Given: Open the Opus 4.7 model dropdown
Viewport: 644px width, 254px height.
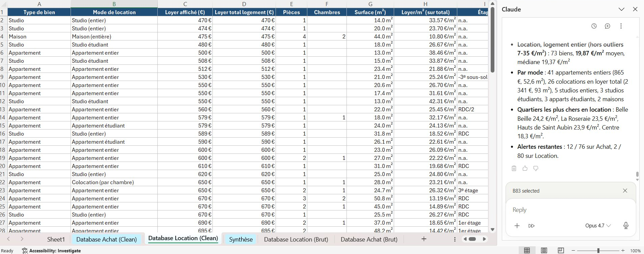Looking at the screenshot, I should [x=598, y=226].
